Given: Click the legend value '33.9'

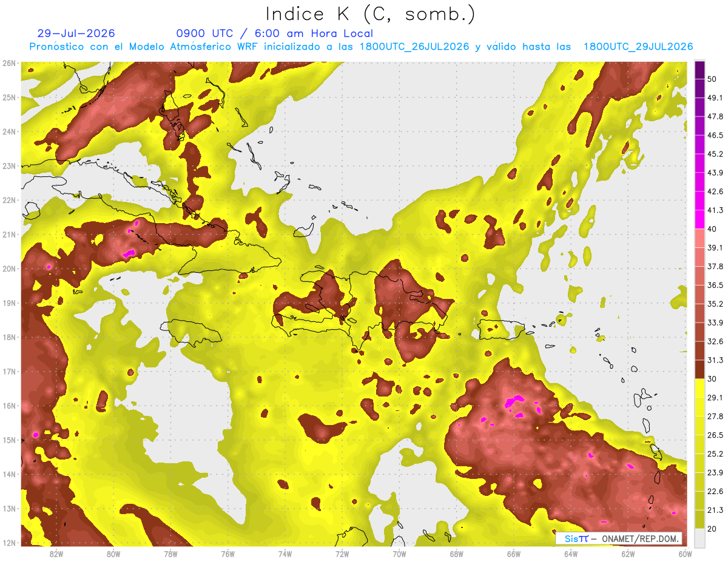Looking at the screenshot, I should [715, 323].
